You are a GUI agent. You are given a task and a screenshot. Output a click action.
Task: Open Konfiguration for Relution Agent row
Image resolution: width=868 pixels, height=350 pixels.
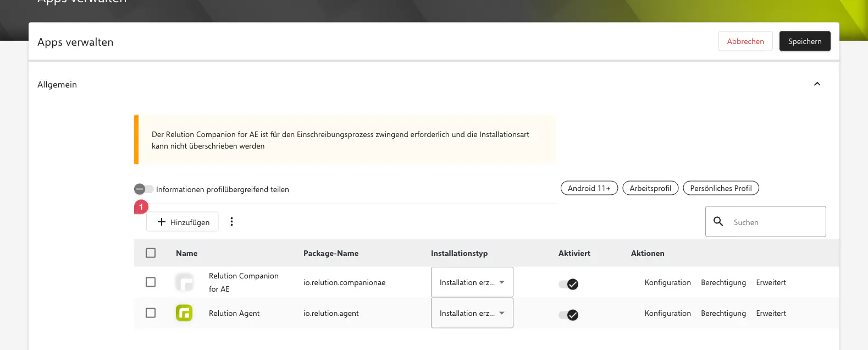(x=667, y=313)
